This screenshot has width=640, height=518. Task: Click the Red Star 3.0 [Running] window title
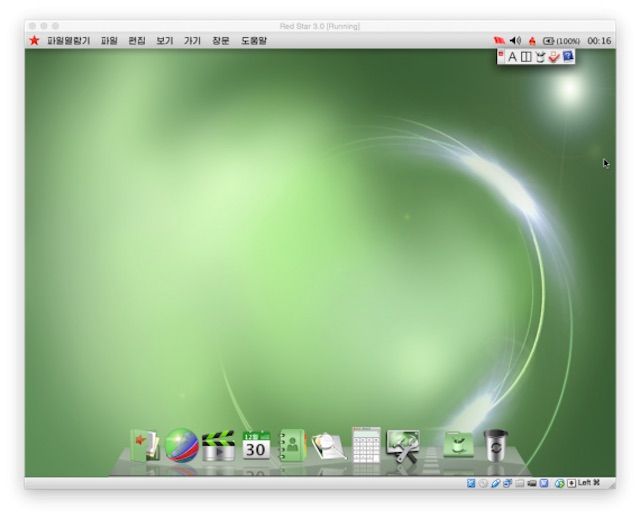pyautogui.click(x=320, y=27)
